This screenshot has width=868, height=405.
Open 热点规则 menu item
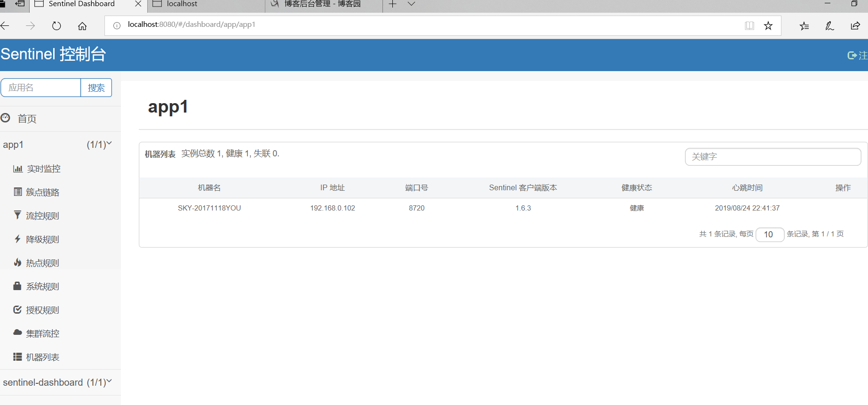point(43,263)
